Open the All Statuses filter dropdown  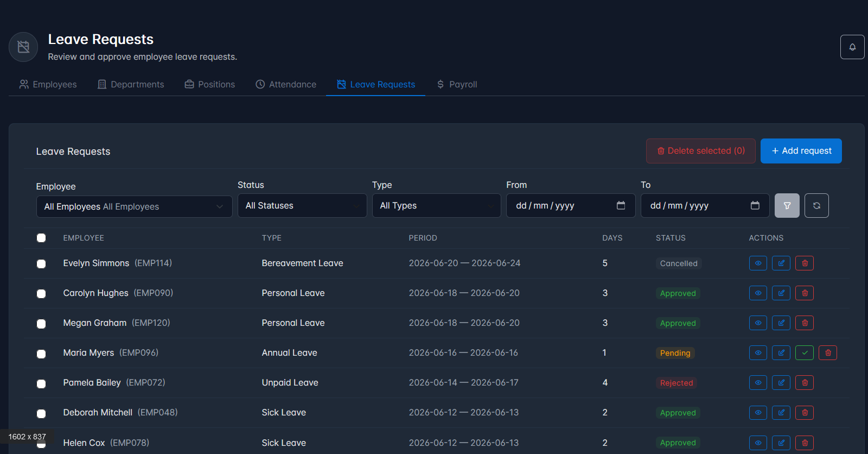point(302,206)
